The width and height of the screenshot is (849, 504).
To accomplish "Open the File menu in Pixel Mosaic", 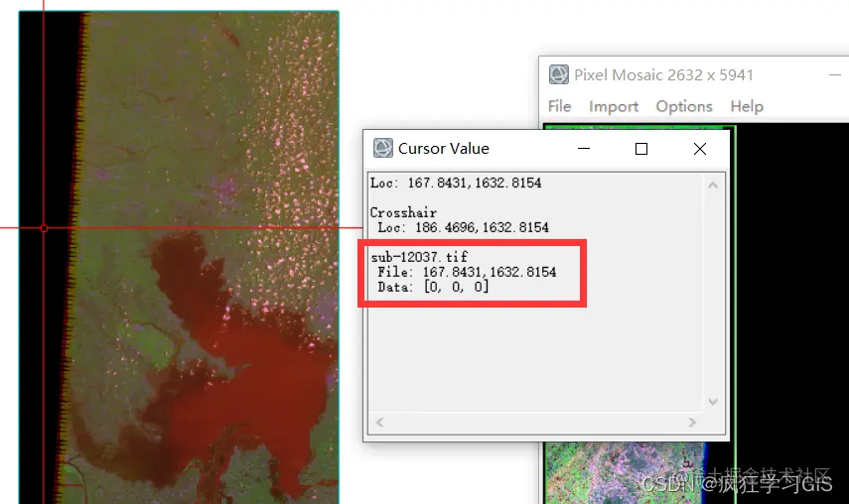I will coord(559,106).
